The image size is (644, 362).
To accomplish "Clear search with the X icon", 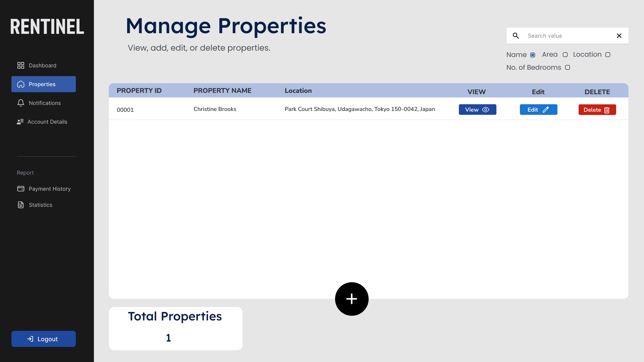I will tap(619, 36).
